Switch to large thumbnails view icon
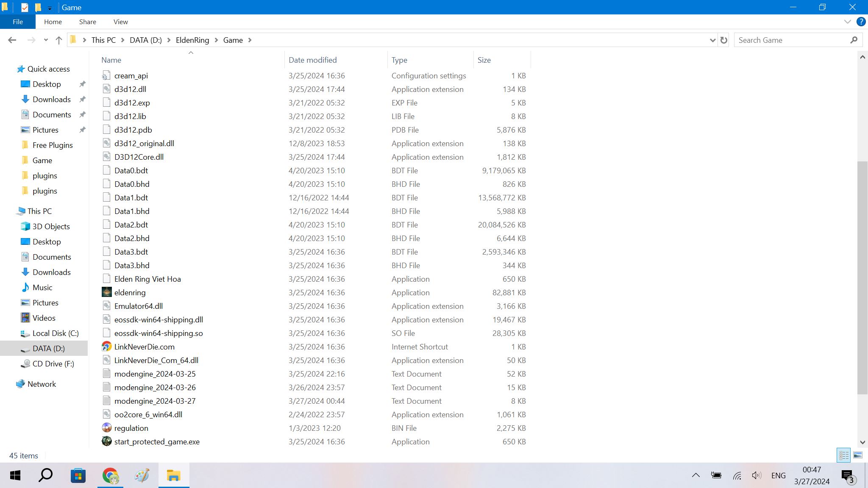The height and width of the screenshot is (488, 868). coord(858,455)
